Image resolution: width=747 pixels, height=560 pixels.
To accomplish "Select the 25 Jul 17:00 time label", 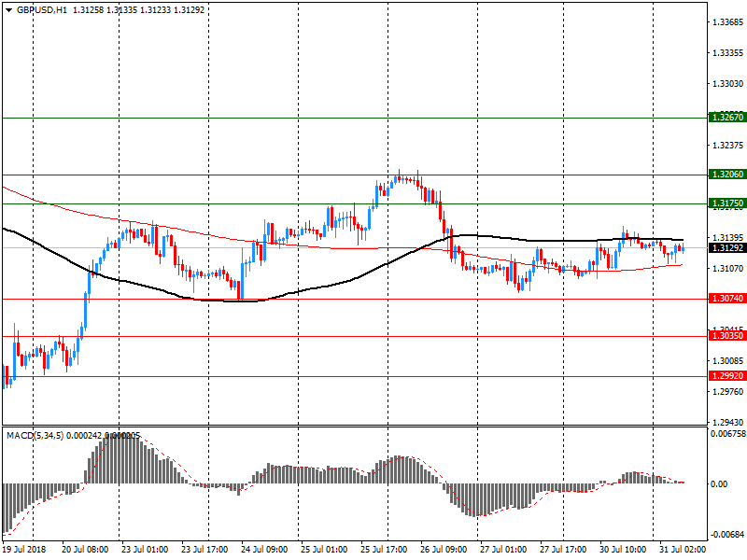I will click(x=383, y=551).
